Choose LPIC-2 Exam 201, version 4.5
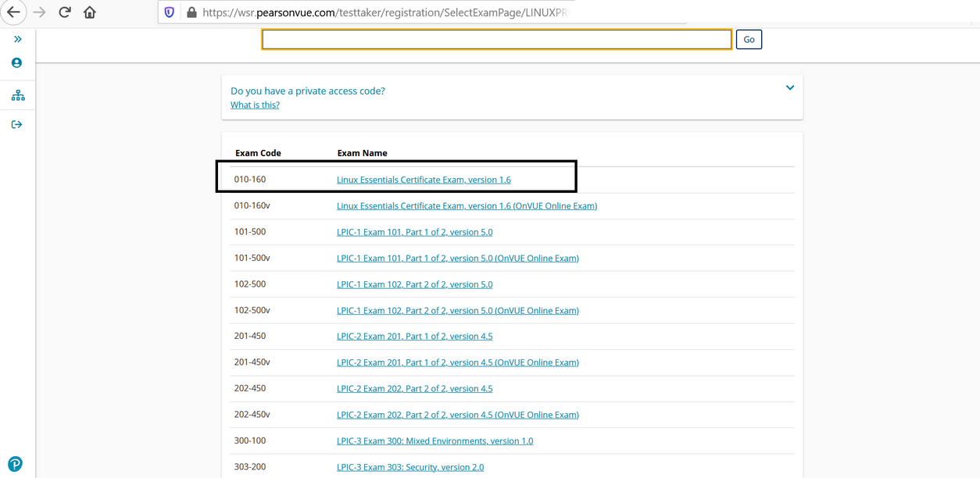The height and width of the screenshot is (478, 980). 414,336
